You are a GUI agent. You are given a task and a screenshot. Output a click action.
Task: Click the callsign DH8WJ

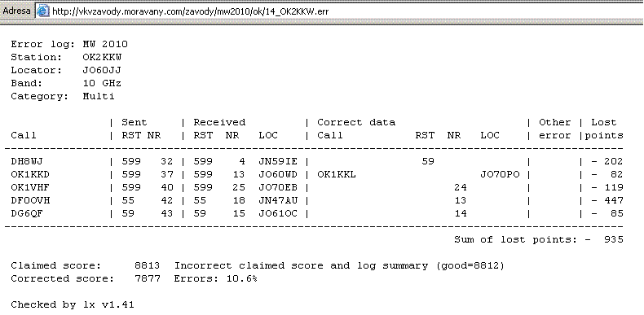click(x=27, y=161)
